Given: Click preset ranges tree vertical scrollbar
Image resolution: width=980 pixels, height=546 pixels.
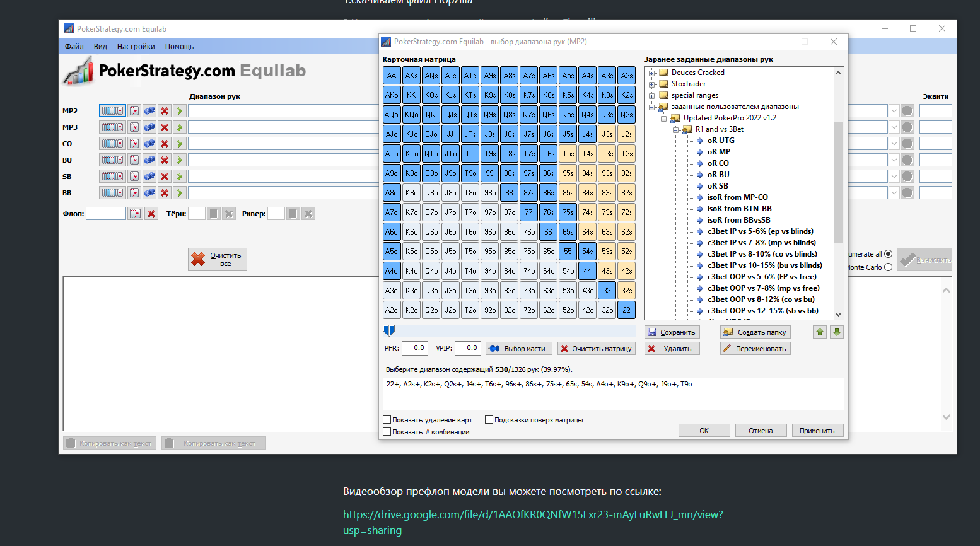Looking at the screenshot, I should pyautogui.click(x=838, y=182).
